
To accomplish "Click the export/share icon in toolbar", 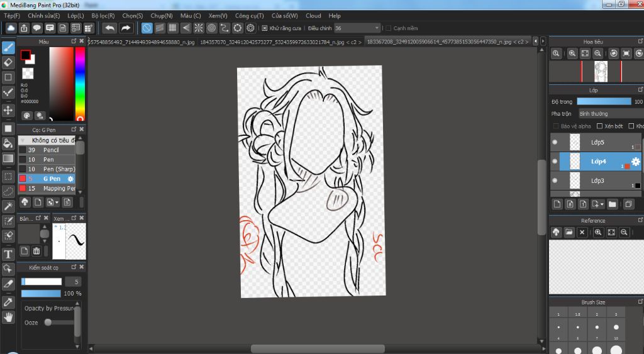I will (x=24, y=28).
